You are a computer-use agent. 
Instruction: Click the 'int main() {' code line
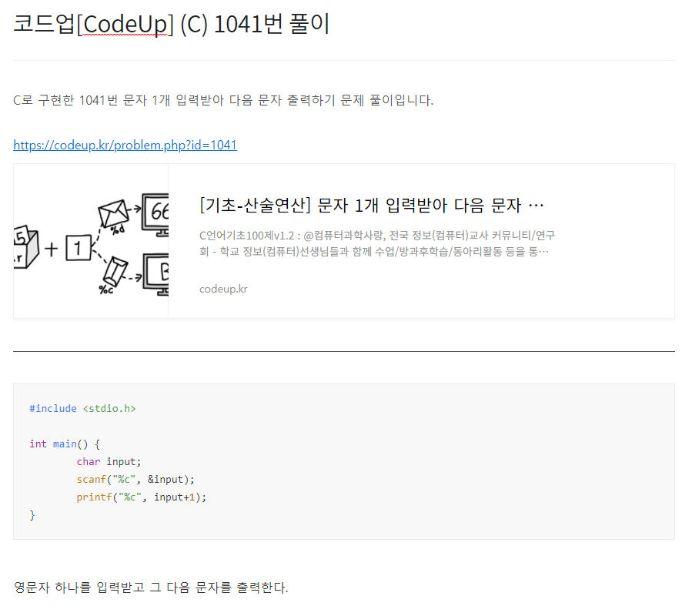pos(65,444)
